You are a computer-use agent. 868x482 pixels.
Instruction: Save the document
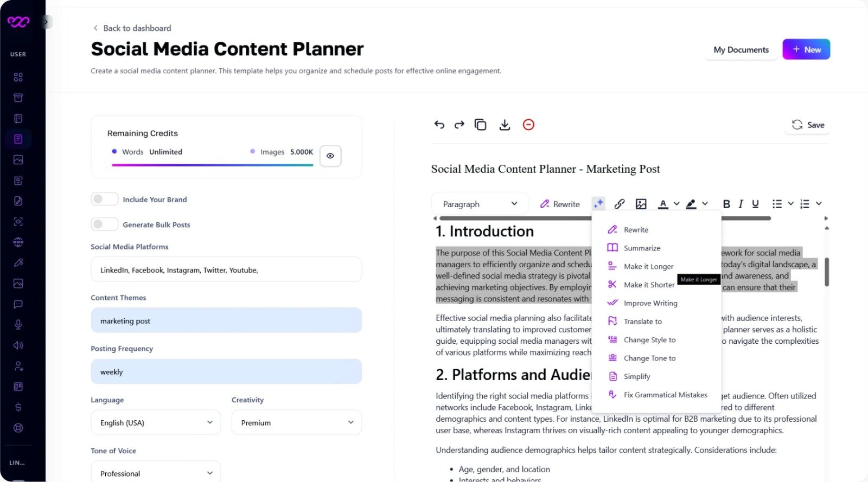[808, 125]
